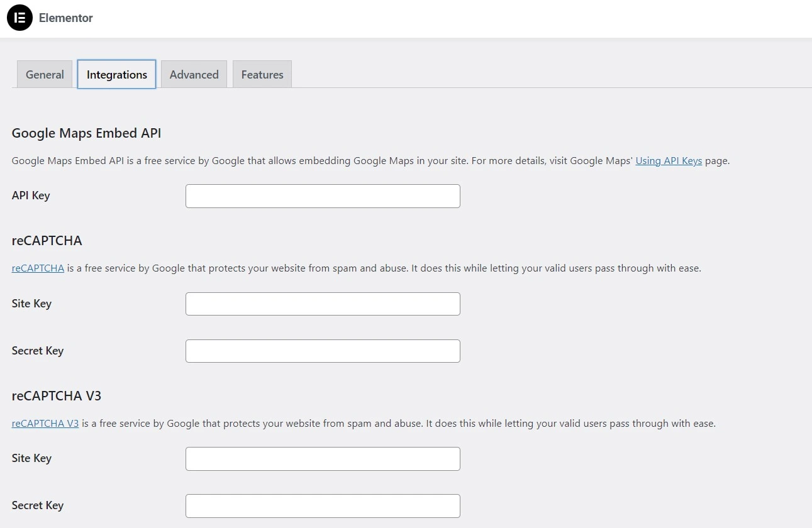This screenshot has height=528, width=812.
Task: Open the reCAPTCHA link
Action: (38, 268)
